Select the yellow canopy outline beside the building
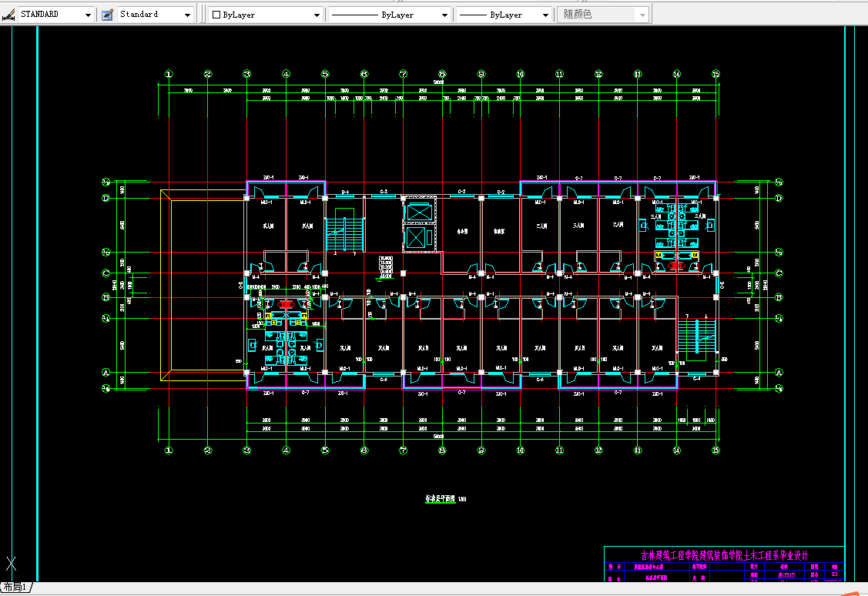Image resolution: width=868 pixels, height=596 pixels. (x=203, y=285)
